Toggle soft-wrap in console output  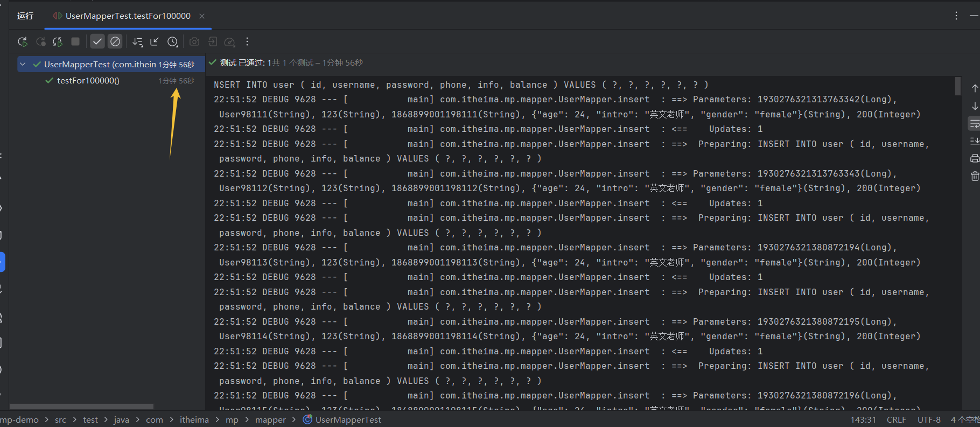coord(974,124)
